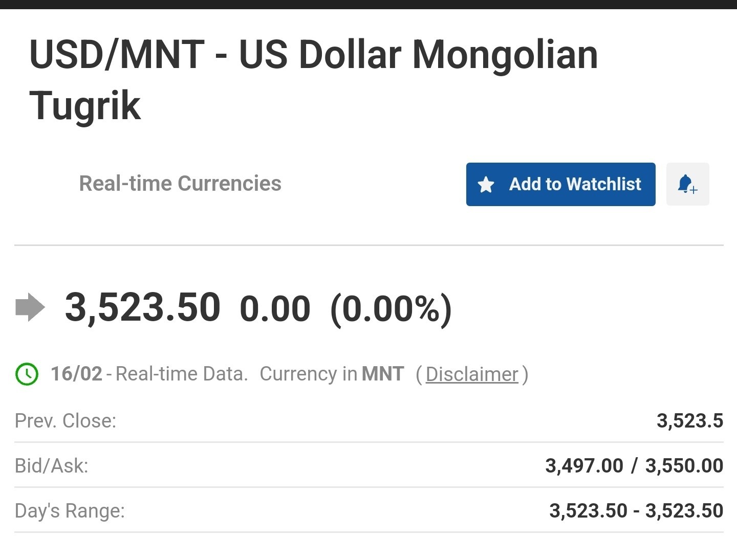
Task: Click the green clock icon
Action: (27, 374)
